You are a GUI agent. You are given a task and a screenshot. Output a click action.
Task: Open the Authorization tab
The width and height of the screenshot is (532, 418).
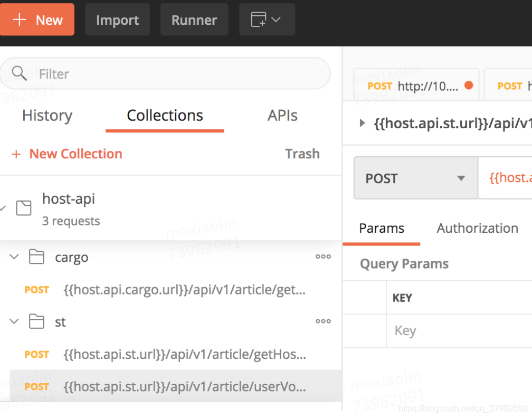coord(477,229)
